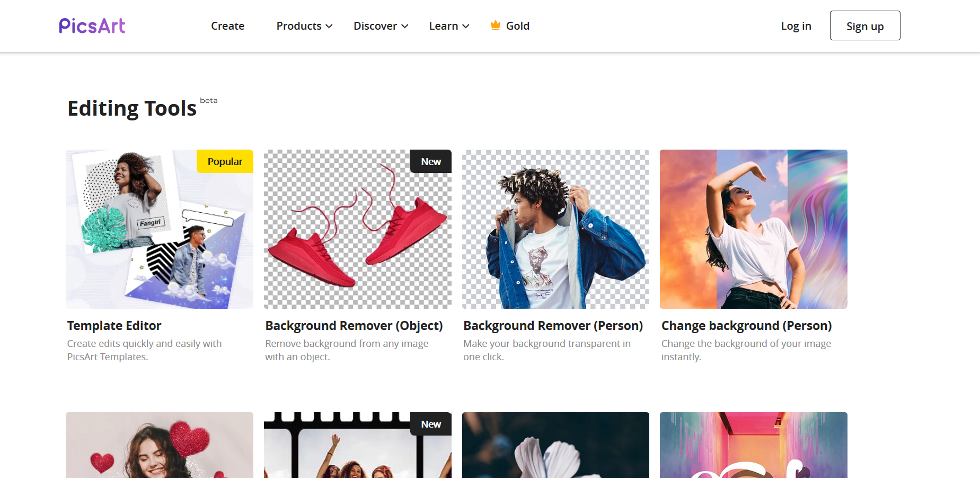This screenshot has height=478, width=980.
Task: Open the Gold menu item
Action: pos(517,26)
